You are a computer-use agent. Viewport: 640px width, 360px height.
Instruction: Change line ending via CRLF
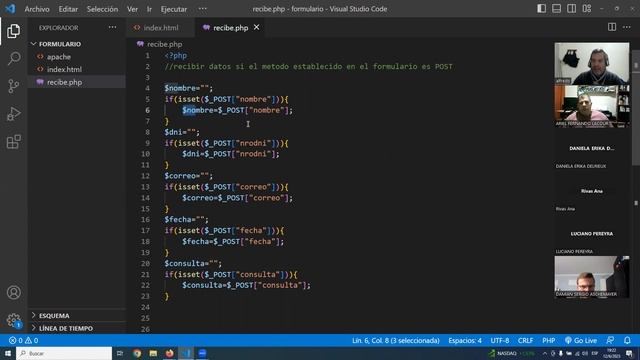[525, 340]
